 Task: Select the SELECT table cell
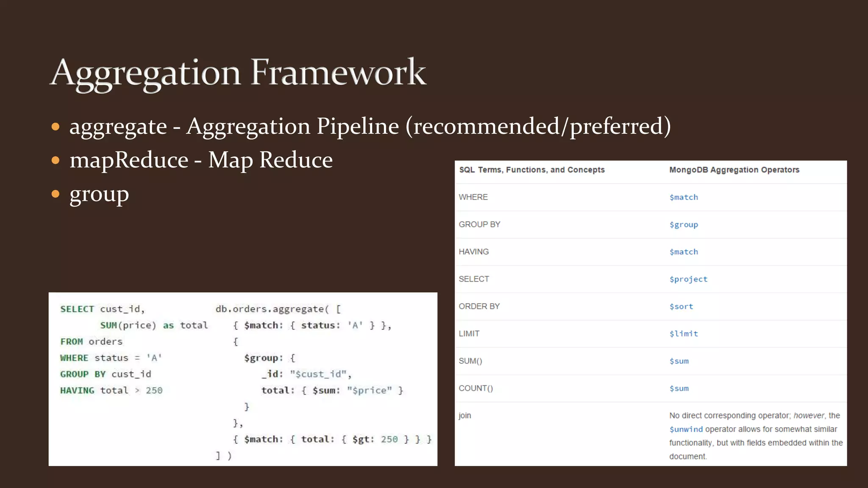pyautogui.click(x=474, y=279)
